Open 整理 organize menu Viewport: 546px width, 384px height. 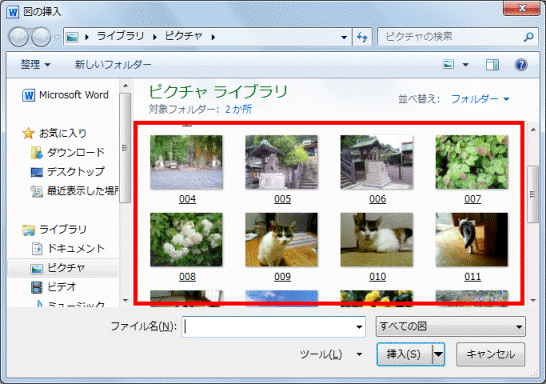coord(36,64)
